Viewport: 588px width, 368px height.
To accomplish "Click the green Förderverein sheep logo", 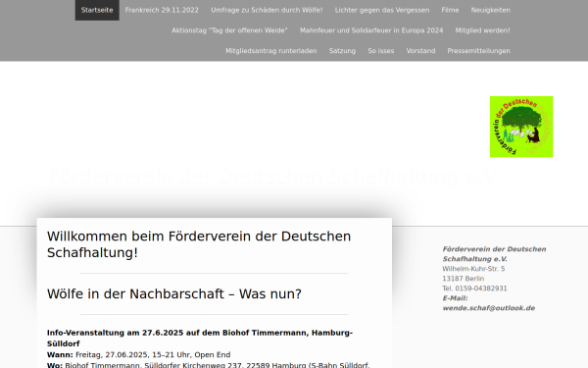I will [x=521, y=127].
